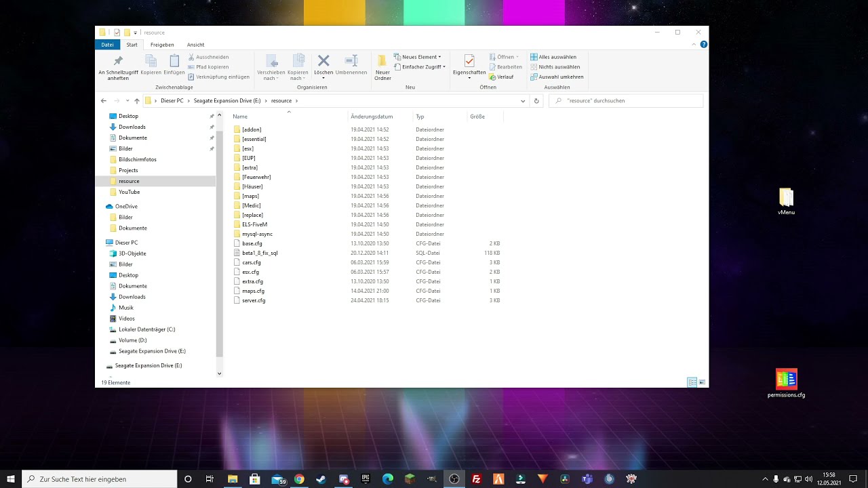Open the Datei menu tab

point(107,45)
